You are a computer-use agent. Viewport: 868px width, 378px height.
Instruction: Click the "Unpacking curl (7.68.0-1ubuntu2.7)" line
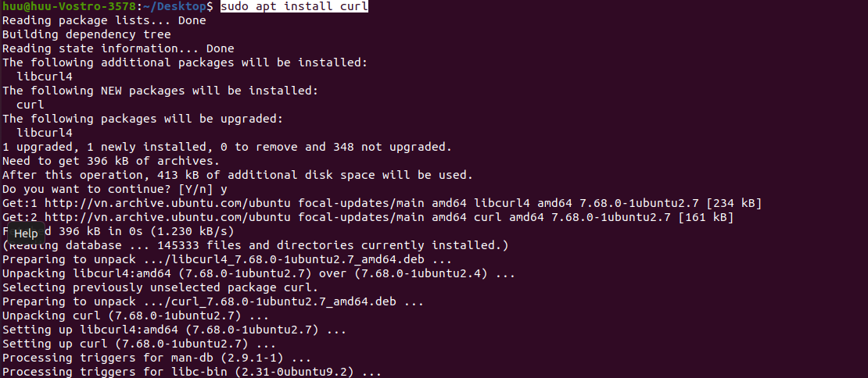pyautogui.click(x=135, y=316)
